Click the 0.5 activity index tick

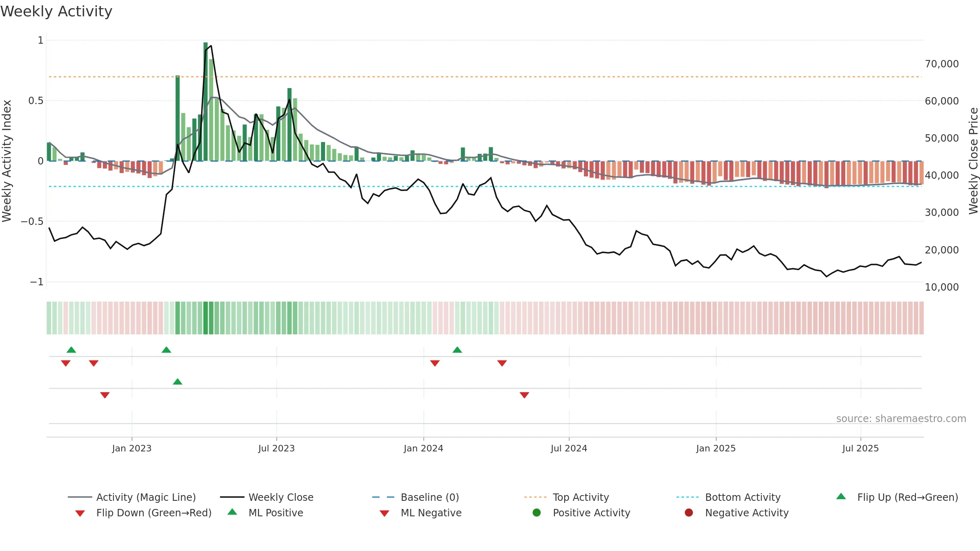coord(36,100)
